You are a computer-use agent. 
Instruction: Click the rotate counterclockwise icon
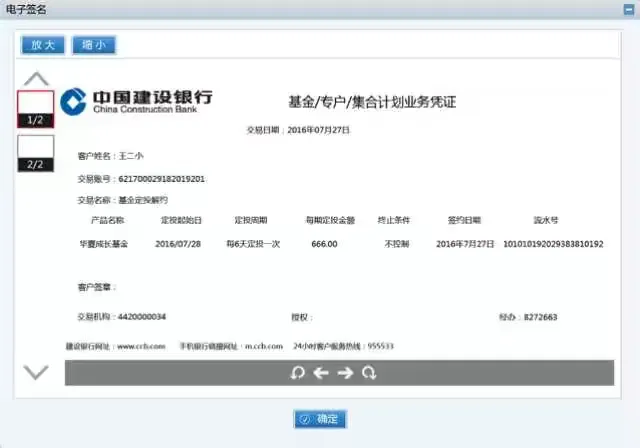[x=296, y=373]
